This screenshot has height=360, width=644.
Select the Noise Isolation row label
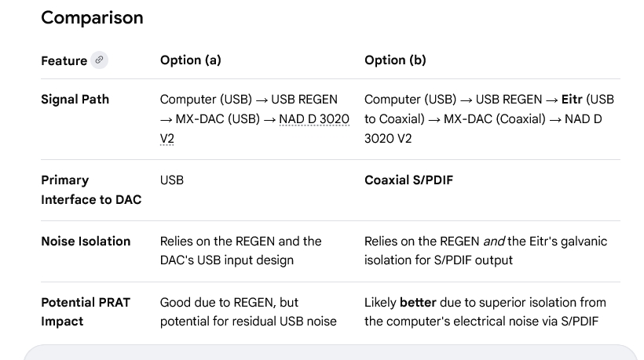tap(86, 242)
